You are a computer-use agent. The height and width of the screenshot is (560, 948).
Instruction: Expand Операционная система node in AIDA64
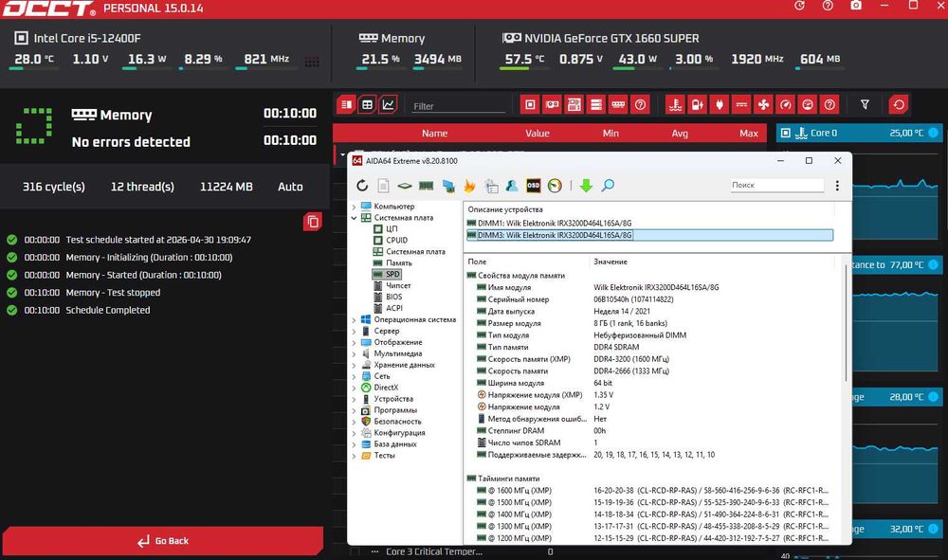pyautogui.click(x=354, y=319)
